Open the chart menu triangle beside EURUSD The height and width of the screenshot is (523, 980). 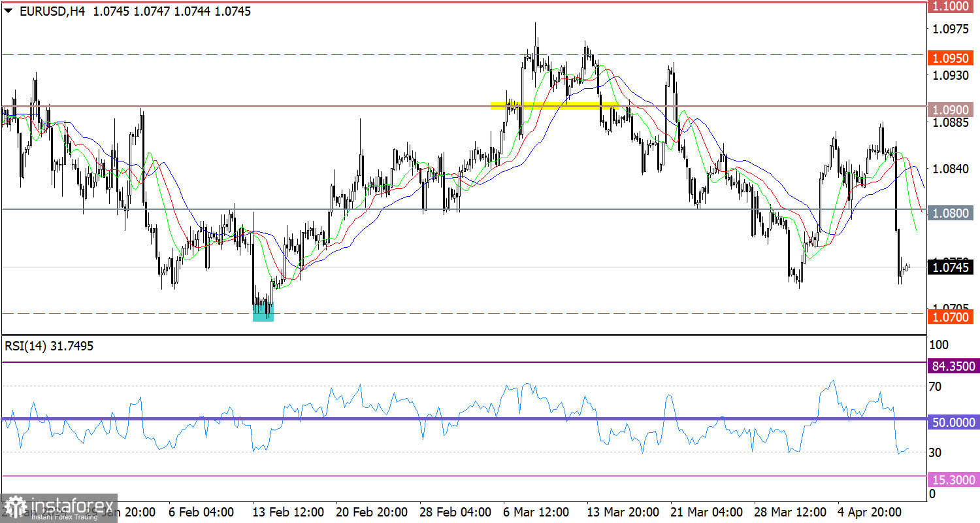point(7,11)
